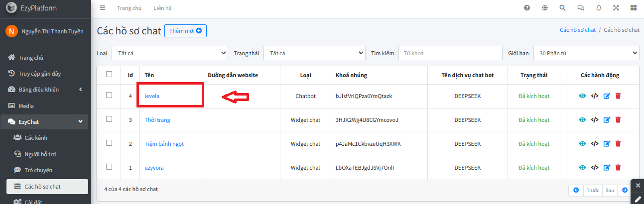Viewport: 644px width, 204px height.
Task: Show the embed code for Thời trang
Action: (x=595, y=120)
